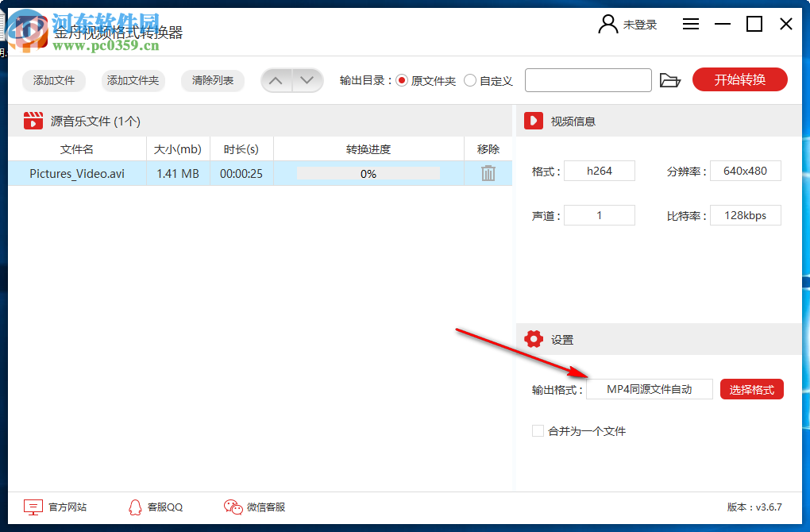This screenshot has width=810, height=532.
Task: Open the output folder browse icon
Action: [670, 79]
